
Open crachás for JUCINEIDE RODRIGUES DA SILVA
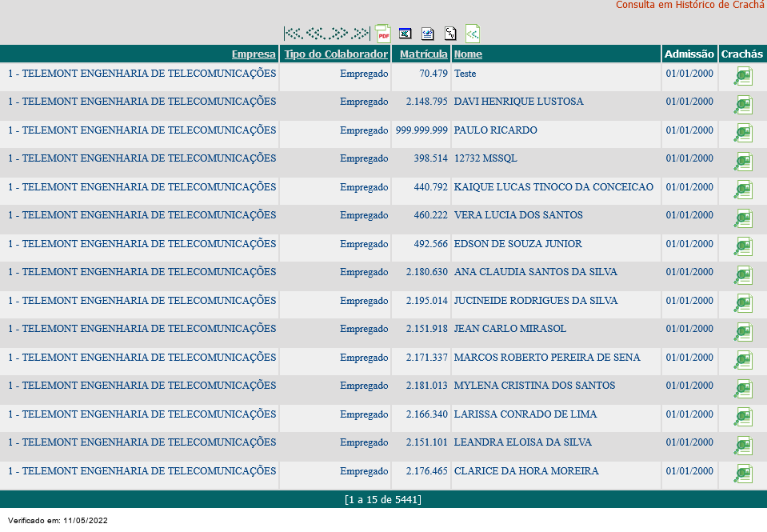coord(742,304)
